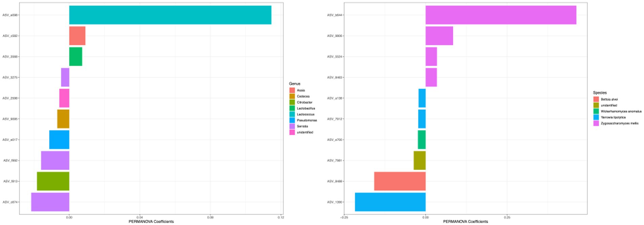644x225 pixels.
Task: Click the teal Lactococcus bar in Genus chart
Action: pos(170,15)
